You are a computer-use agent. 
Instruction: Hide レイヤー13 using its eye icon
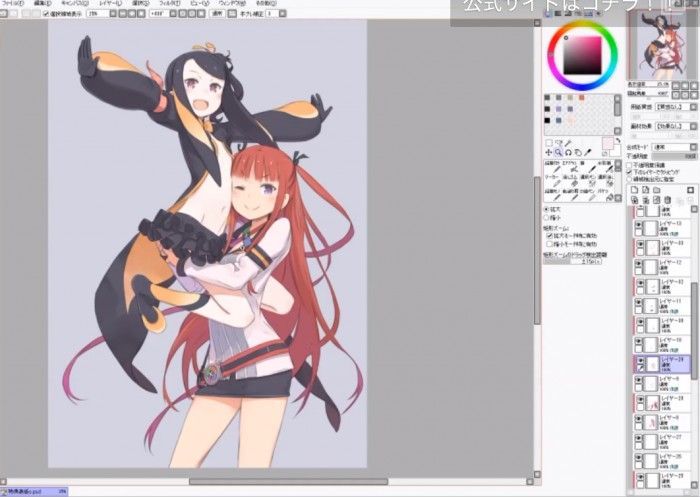point(639,225)
